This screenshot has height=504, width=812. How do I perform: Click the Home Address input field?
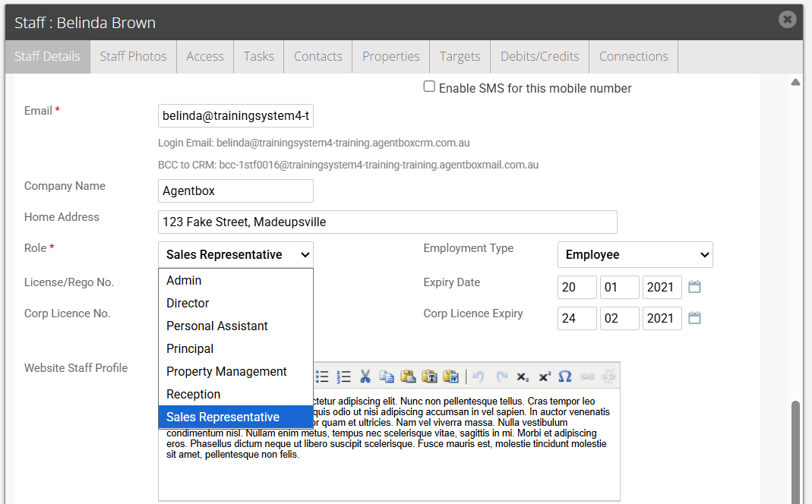pyautogui.click(x=387, y=222)
